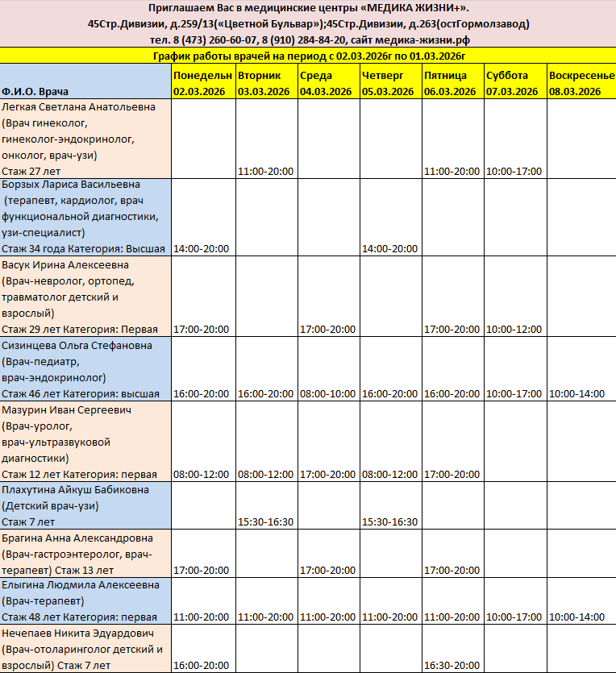Viewport: 616px width, 673px height.
Task: Select Васук's Saturday 10:00-12:00 slot
Action: coord(514,330)
